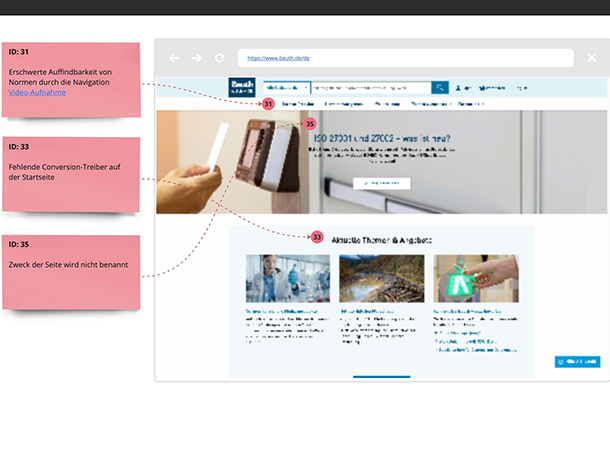
Task: Click the user account icon in header
Action: click(x=459, y=88)
